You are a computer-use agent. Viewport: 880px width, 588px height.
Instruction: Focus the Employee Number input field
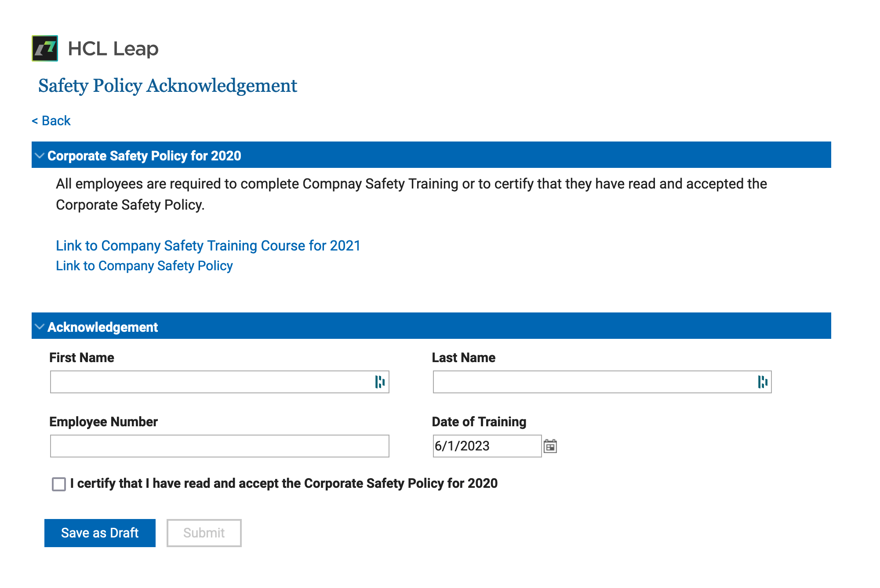point(220,446)
